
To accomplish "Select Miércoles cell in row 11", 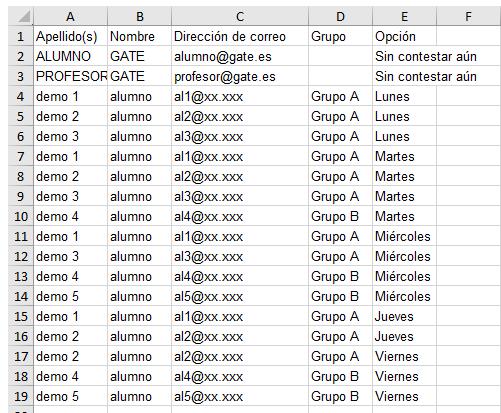I will 404,236.
